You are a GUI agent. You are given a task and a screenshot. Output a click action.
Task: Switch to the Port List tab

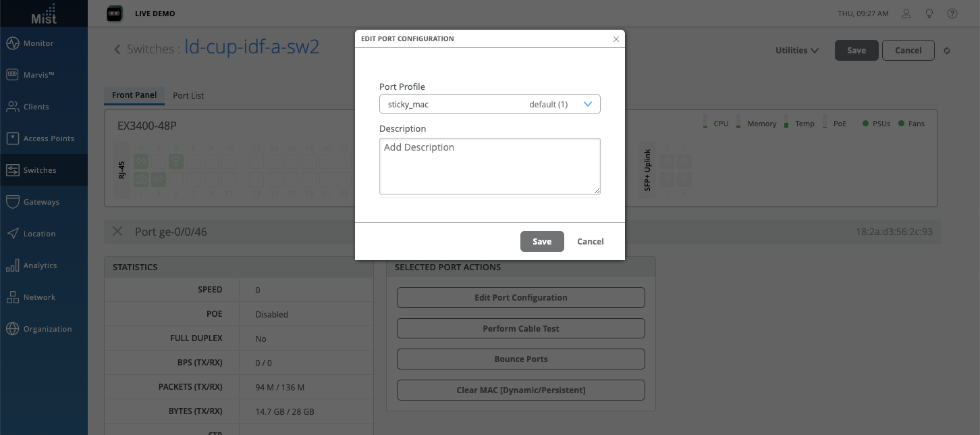(x=188, y=96)
